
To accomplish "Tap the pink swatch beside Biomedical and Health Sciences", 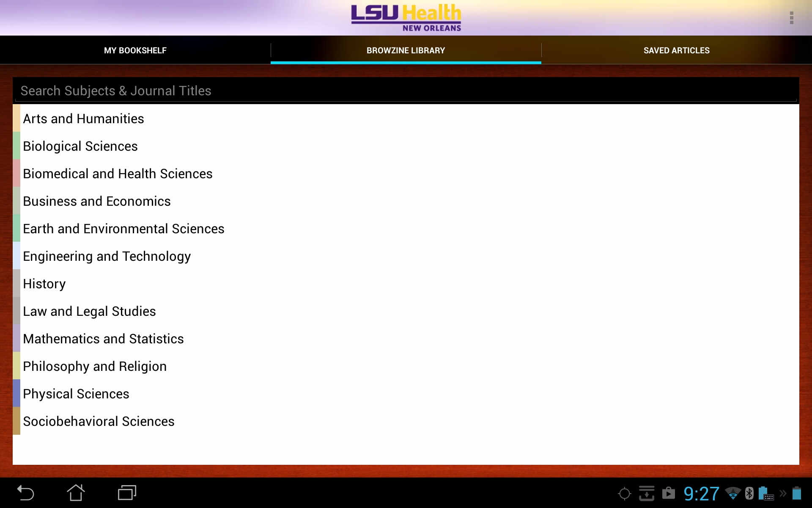I will 16,173.
